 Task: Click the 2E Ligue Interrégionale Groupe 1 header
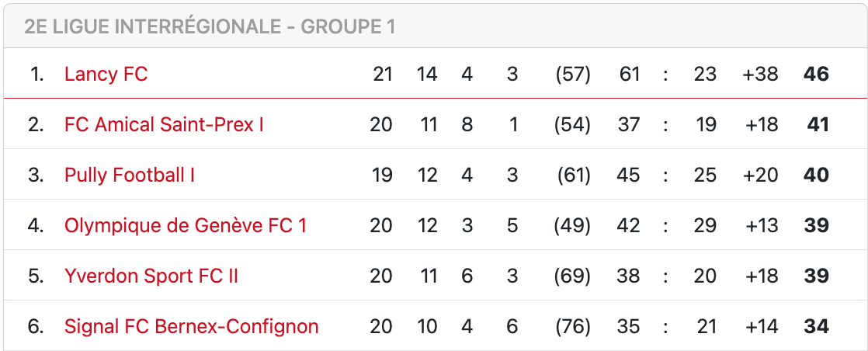click(x=210, y=26)
